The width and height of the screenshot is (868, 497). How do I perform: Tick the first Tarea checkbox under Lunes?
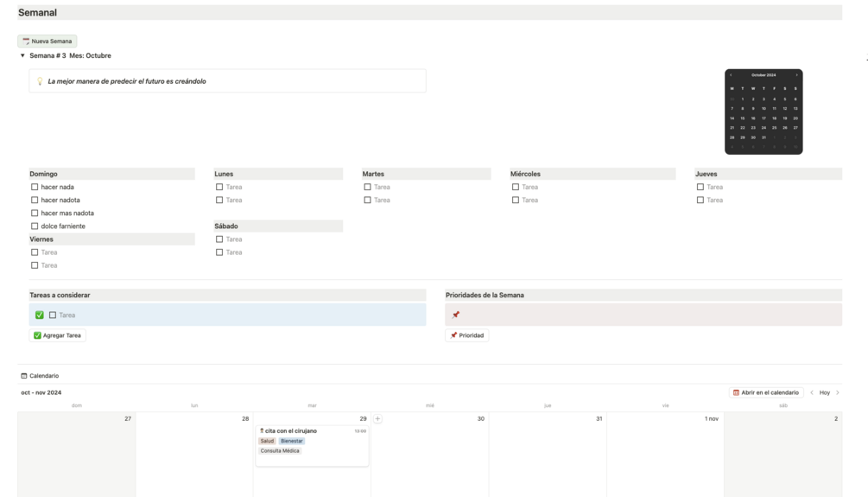tap(219, 188)
